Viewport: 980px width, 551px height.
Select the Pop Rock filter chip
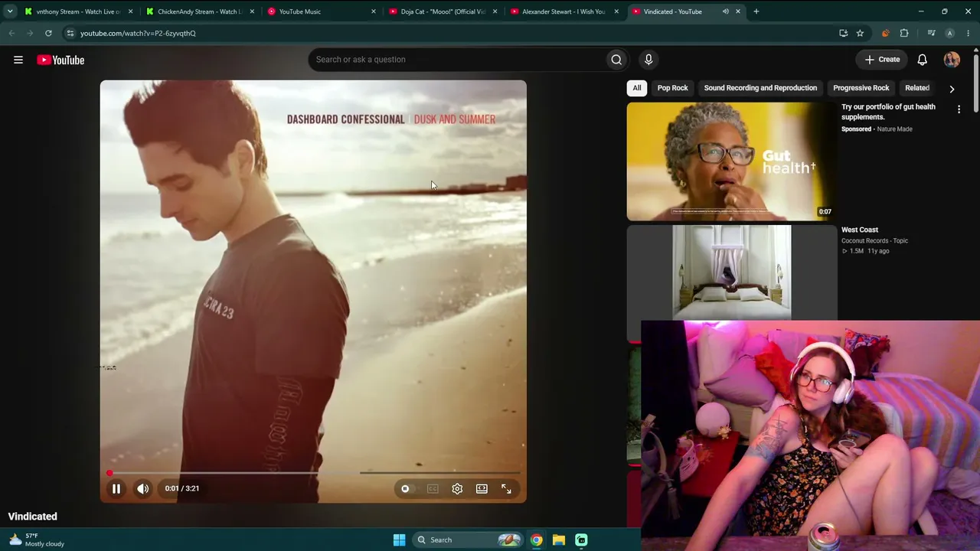click(x=672, y=88)
